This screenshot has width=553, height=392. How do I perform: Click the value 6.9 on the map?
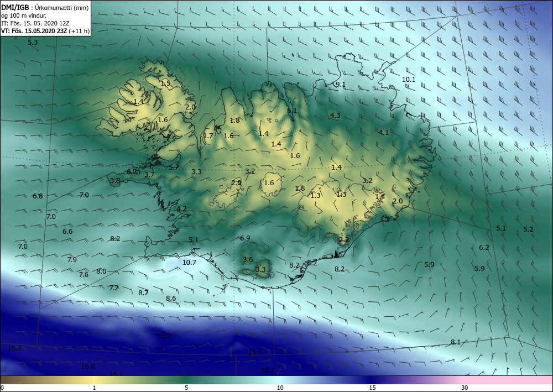click(x=245, y=238)
